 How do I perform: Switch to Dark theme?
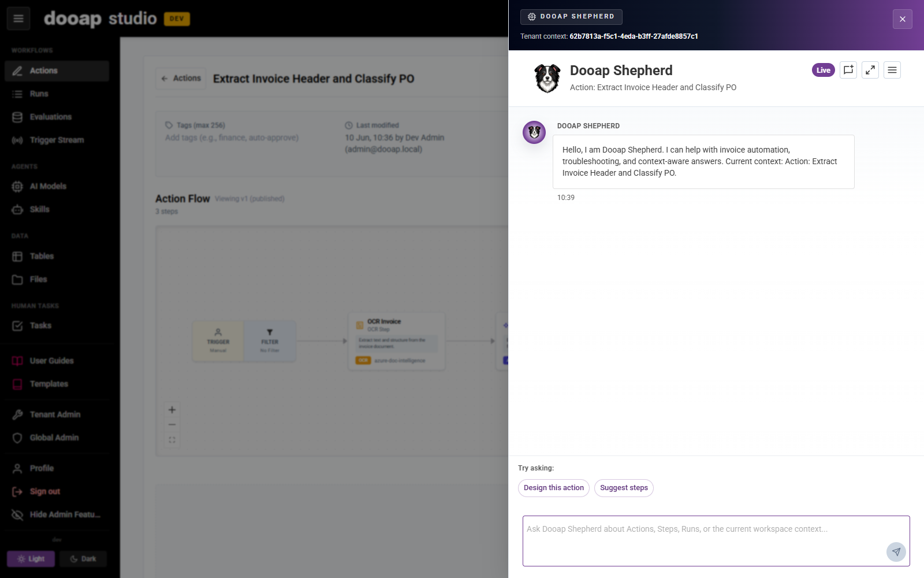[83, 559]
